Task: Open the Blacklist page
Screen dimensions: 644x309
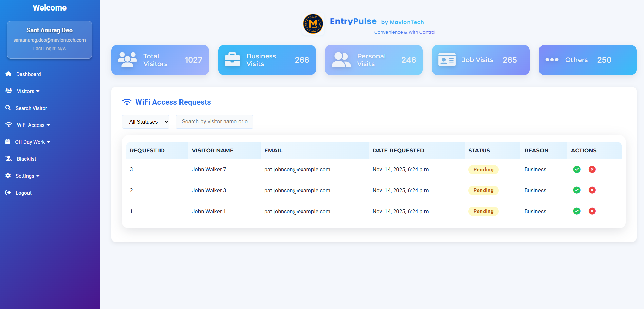Action: click(x=26, y=159)
